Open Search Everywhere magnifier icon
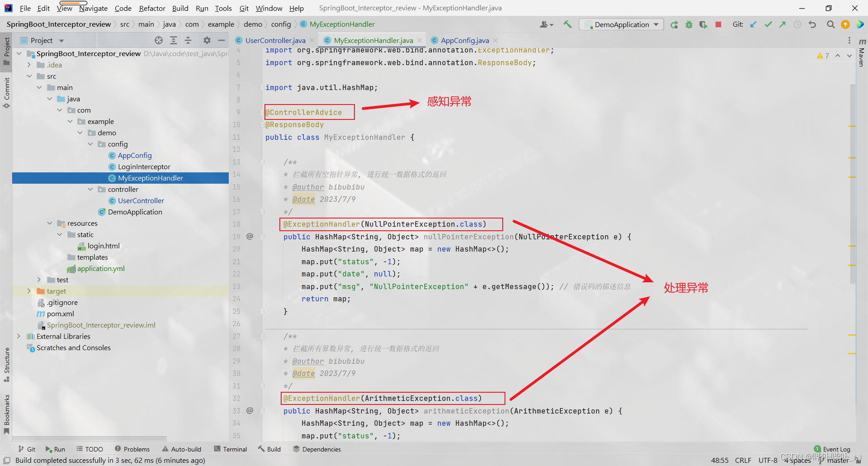868x466 pixels. [830, 24]
